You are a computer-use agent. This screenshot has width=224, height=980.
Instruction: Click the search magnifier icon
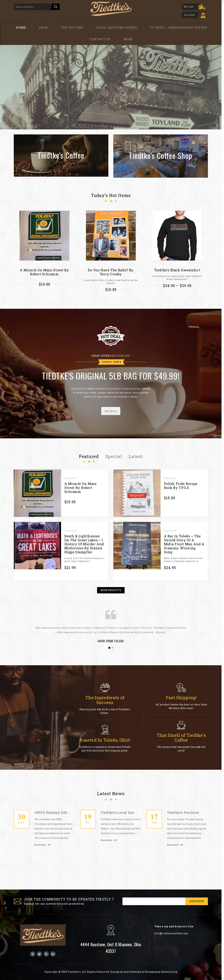(x=55, y=7)
